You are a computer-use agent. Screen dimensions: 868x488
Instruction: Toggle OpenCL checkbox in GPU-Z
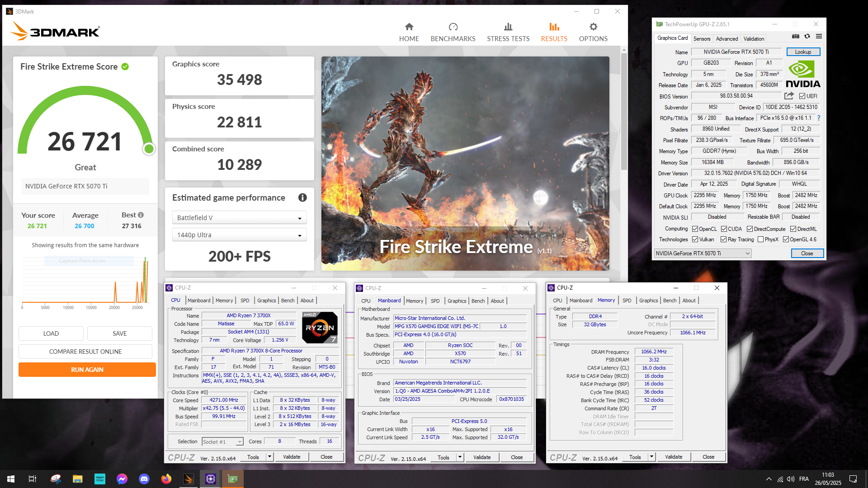pos(695,229)
